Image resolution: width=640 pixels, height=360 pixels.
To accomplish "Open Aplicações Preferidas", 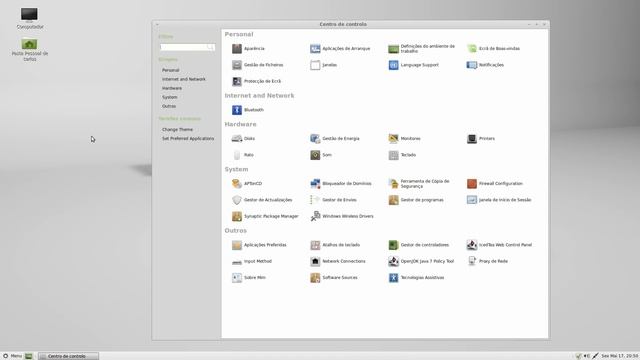I will (x=259, y=244).
